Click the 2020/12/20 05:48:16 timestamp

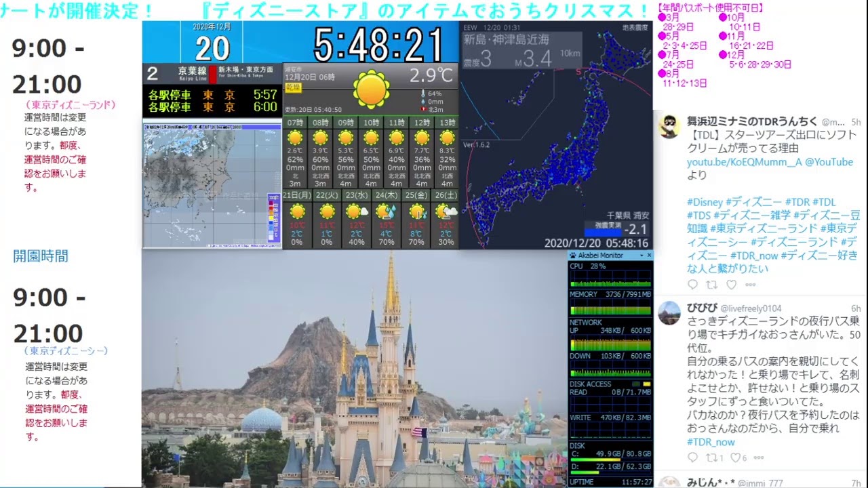pyautogui.click(x=596, y=243)
